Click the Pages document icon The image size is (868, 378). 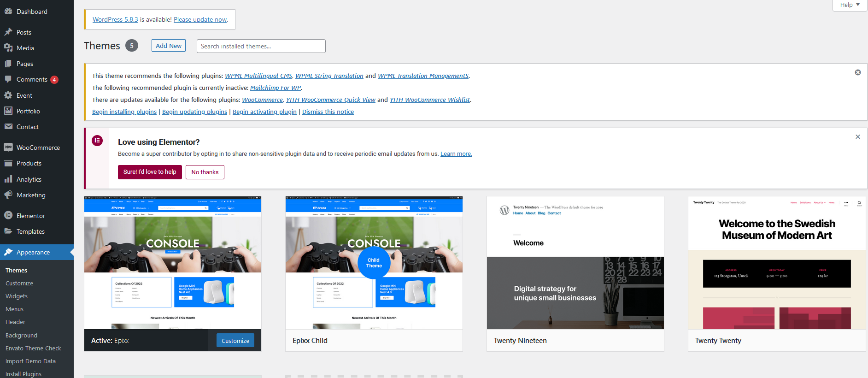tap(8, 64)
